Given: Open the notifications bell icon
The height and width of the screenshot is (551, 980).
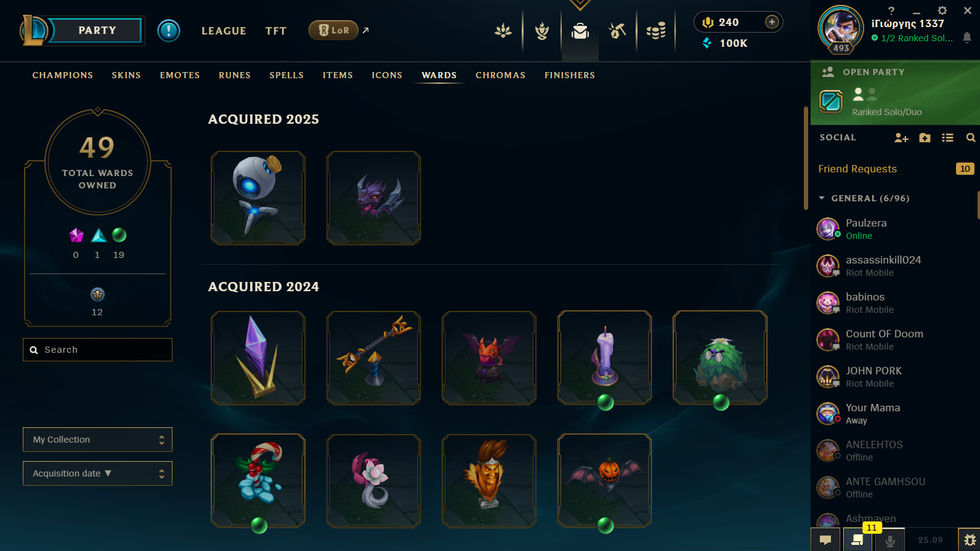Looking at the screenshot, I should (967, 38).
